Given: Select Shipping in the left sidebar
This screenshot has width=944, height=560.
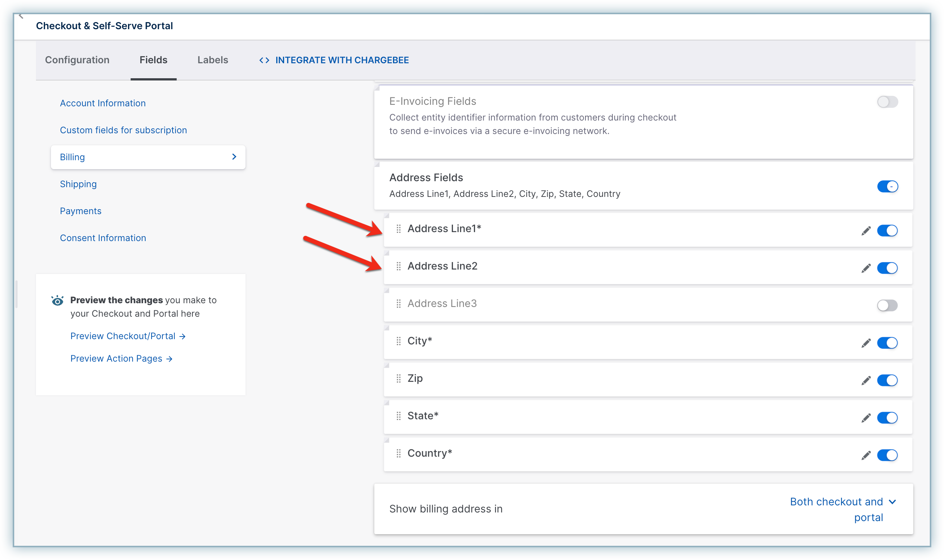Looking at the screenshot, I should 78,184.
